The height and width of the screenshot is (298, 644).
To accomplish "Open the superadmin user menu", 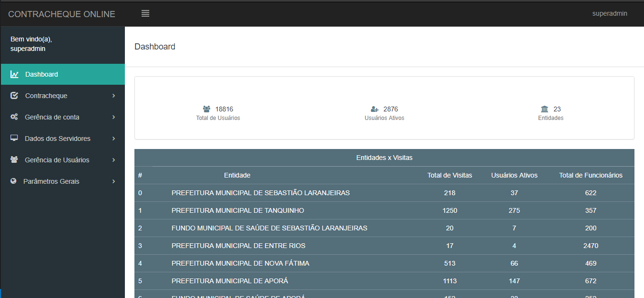I will [610, 13].
